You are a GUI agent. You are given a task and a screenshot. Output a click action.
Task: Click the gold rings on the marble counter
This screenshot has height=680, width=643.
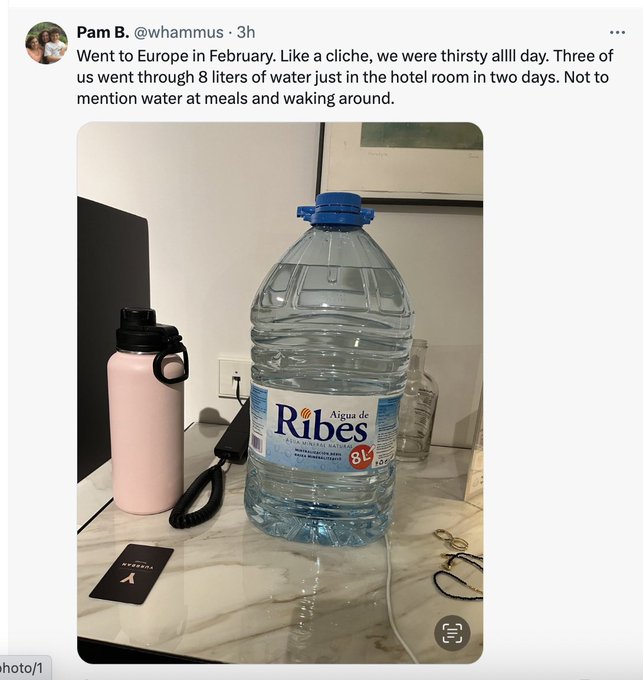pos(451,540)
